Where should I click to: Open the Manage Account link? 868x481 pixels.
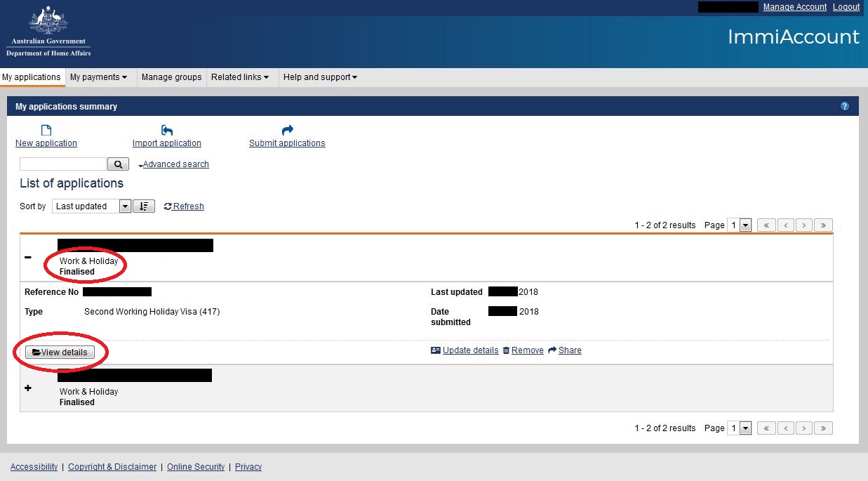(x=795, y=7)
